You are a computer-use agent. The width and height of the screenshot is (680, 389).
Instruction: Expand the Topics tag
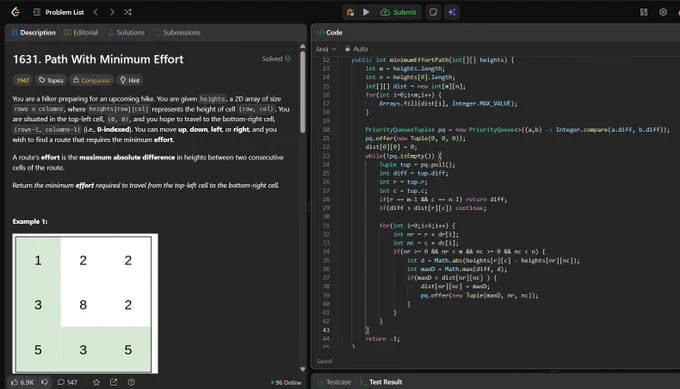[x=51, y=80]
